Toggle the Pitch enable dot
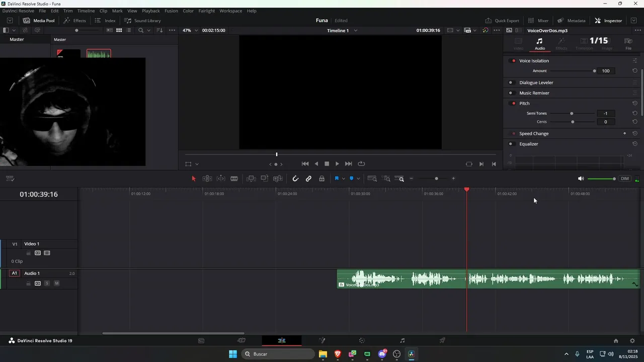Image resolution: width=644 pixels, height=362 pixels. (x=513, y=104)
